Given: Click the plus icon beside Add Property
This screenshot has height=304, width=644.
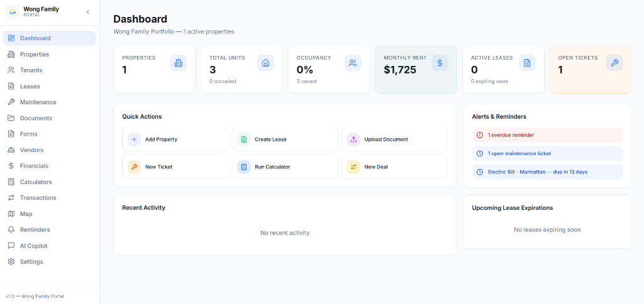Looking at the screenshot, I should coord(135,139).
